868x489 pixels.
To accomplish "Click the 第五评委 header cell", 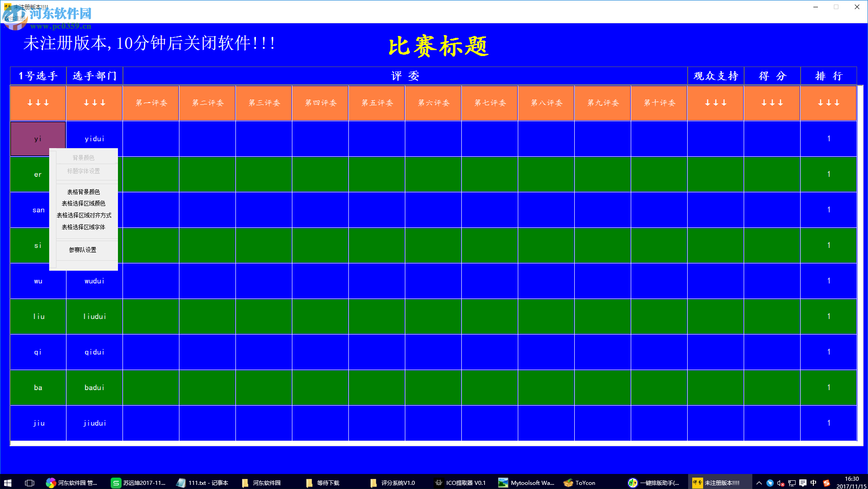I will (377, 103).
